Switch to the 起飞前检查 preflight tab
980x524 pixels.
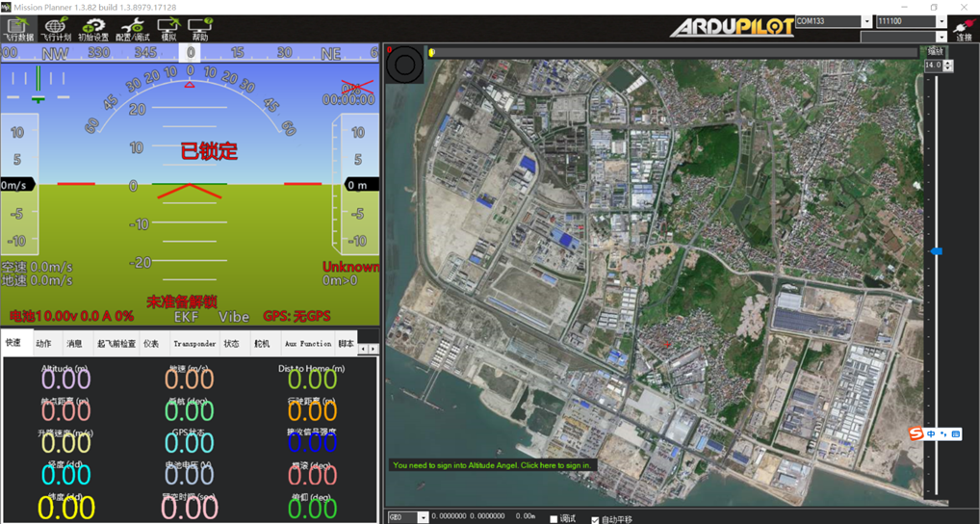[x=116, y=343]
